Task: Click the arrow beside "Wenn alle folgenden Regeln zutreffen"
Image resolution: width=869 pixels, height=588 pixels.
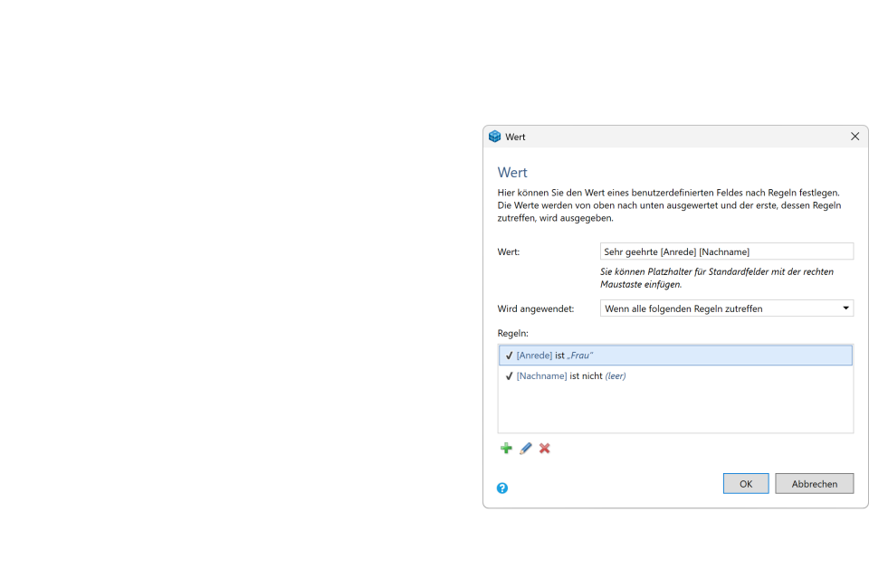Action: tap(845, 308)
